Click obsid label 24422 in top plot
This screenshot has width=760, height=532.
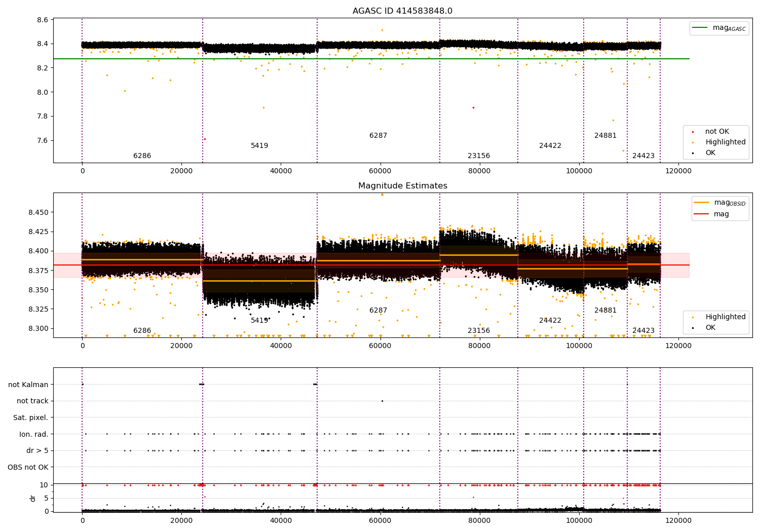point(550,146)
